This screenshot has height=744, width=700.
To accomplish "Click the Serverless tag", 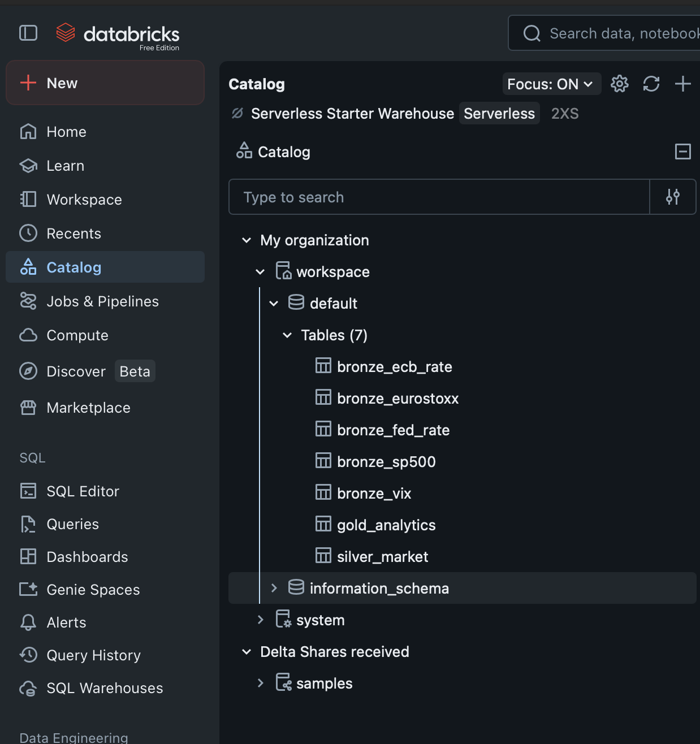I will 499,114.
